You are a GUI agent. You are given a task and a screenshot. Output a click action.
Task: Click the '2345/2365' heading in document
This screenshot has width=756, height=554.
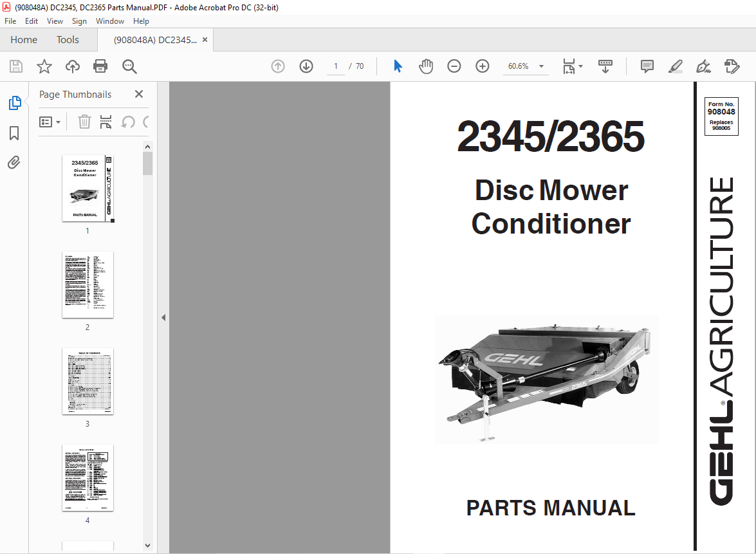pyautogui.click(x=550, y=136)
